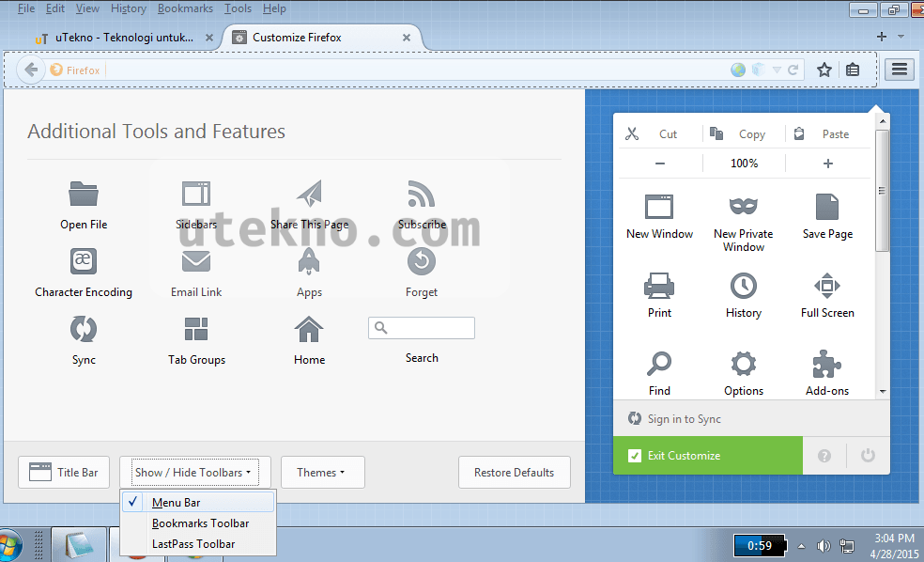Viewport: 924px width, 562px height.
Task: Close the Customize Firefox tab
Action: click(x=406, y=38)
